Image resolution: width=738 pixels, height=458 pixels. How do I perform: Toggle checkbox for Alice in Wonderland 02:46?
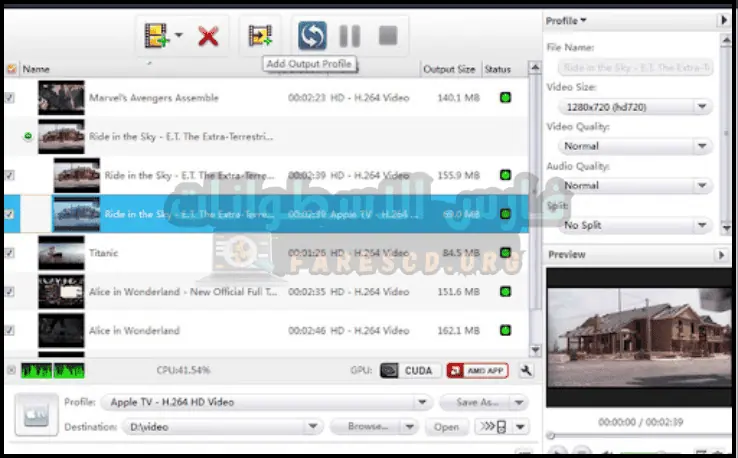10,331
